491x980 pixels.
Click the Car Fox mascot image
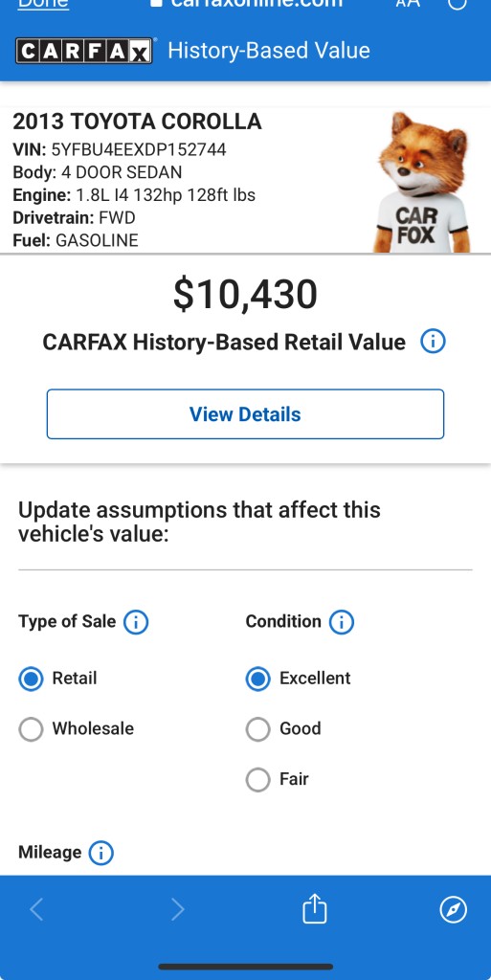pos(421,182)
